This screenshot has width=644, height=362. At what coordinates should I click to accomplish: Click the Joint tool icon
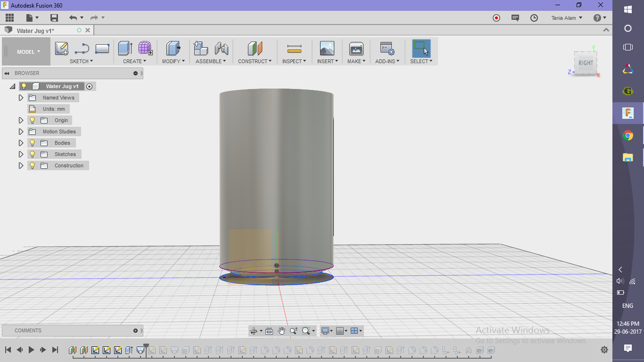coord(222,48)
